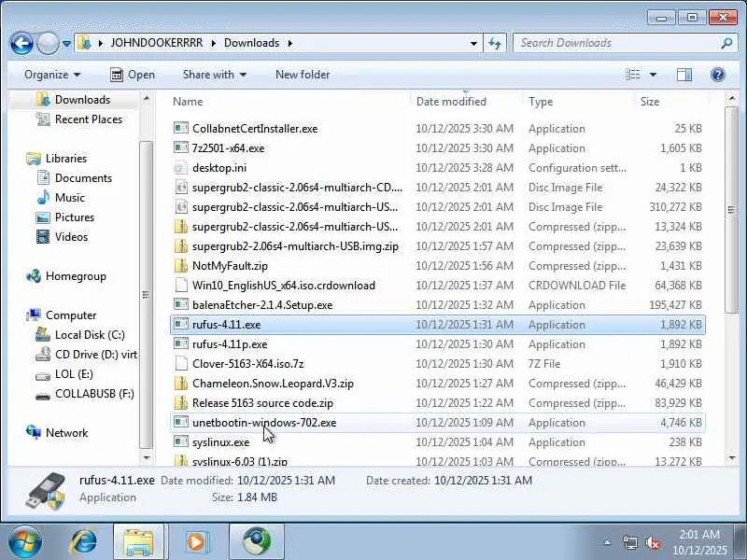Screen dimensions: 747x560
Task: Select Network in the navigation pane
Action: pos(66,433)
